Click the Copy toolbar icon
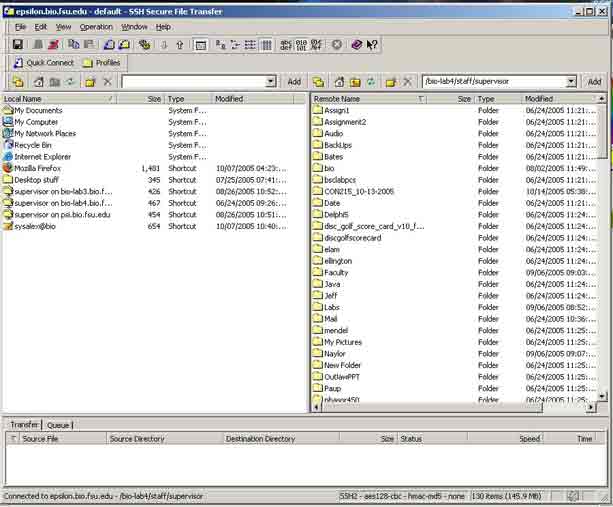The height and width of the screenshot is (507, 613). pyautogui.click(x=73, y=45)
